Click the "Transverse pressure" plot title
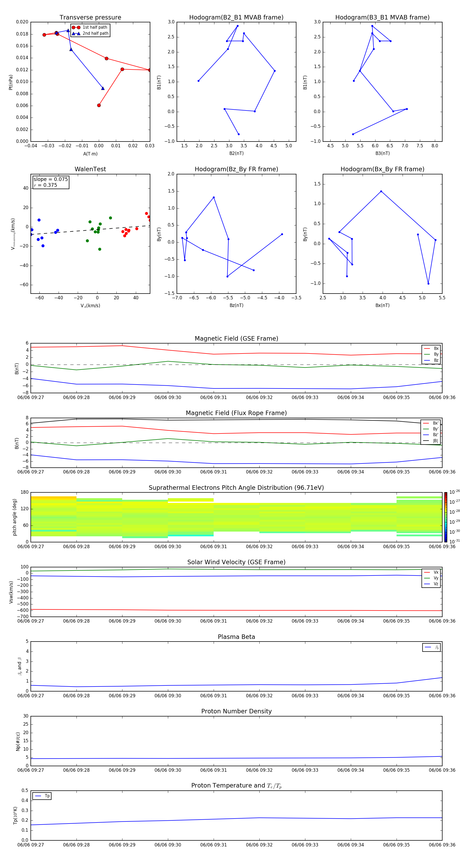 [x=90, y=18]
